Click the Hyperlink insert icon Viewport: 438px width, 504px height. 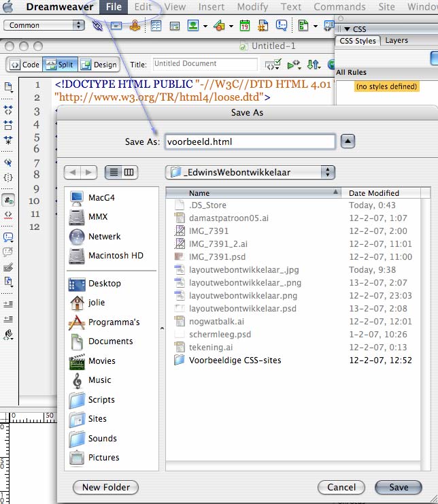(x=97, y=25)
